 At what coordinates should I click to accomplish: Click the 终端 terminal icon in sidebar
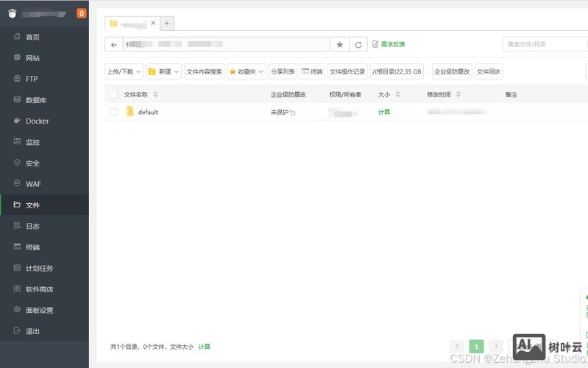pyautogui.click(x=17, y=247)
